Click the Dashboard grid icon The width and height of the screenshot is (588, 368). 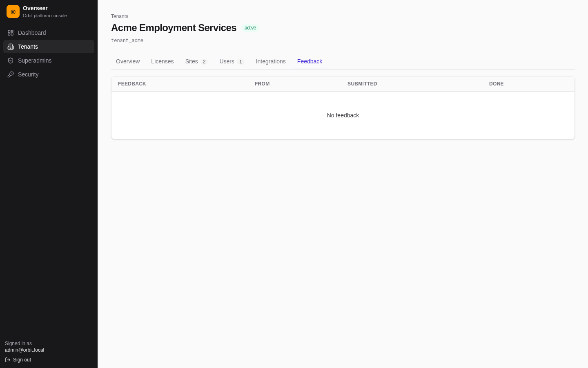point(11,33)
